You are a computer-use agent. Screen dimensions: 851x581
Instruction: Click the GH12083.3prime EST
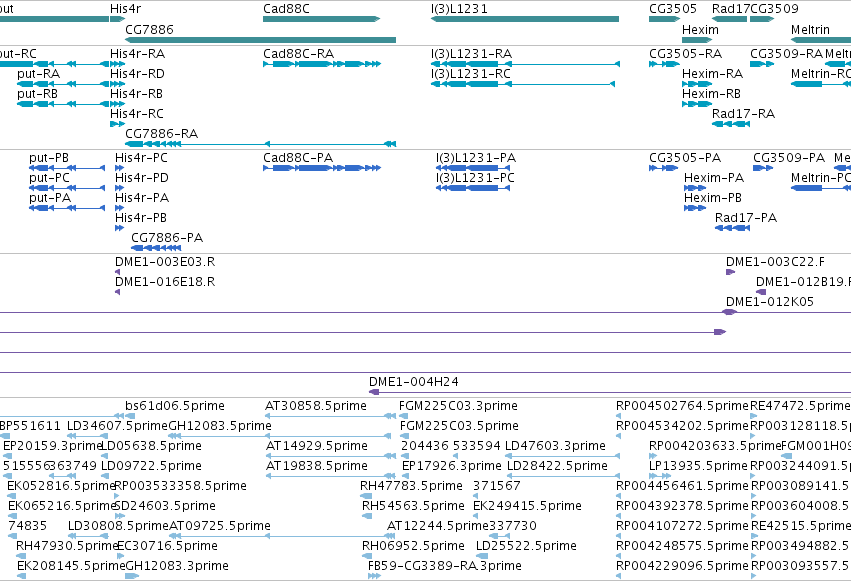[x=132, y=576]
